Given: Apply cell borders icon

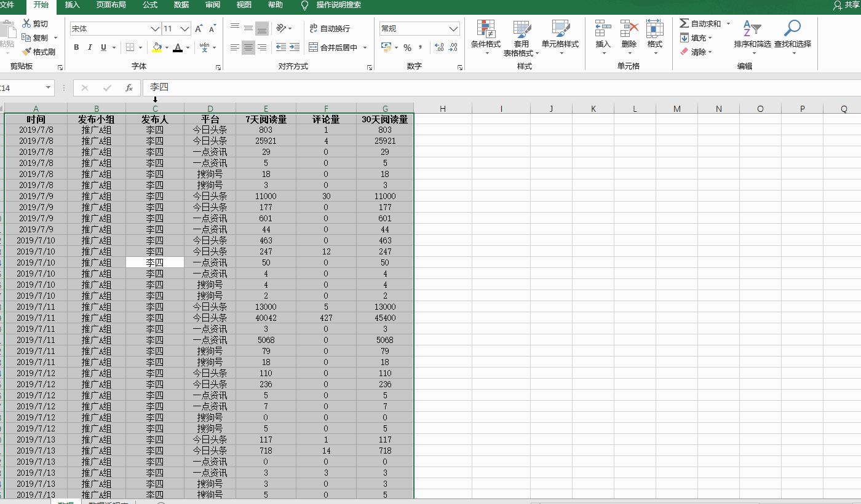Looking at the screenshot, I should pos(130,47).
